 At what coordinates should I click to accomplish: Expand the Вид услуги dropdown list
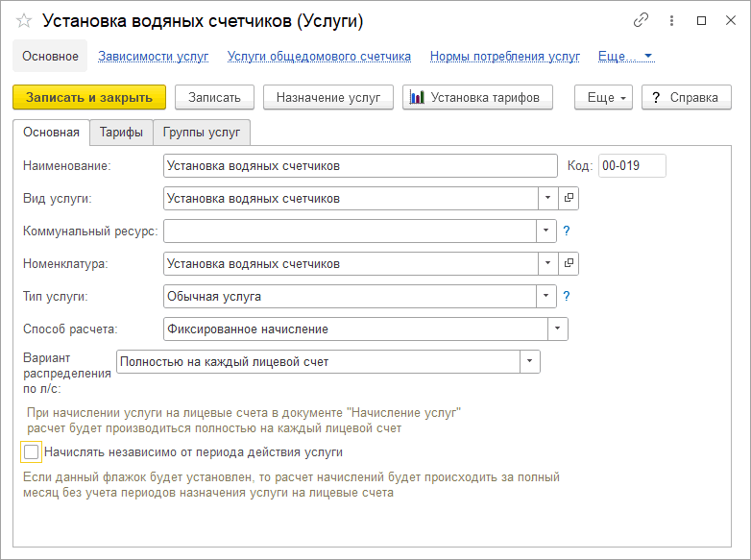click(x=548, y=198)
